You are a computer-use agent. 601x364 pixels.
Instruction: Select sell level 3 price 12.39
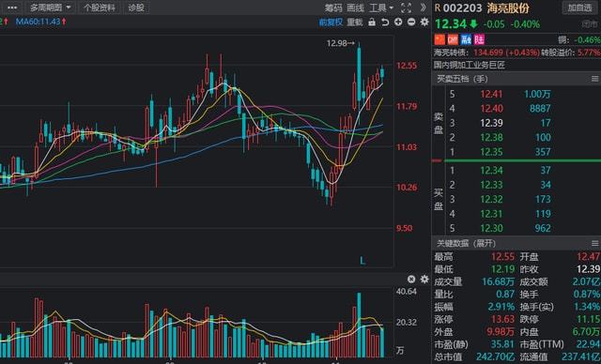click(491, 123)
